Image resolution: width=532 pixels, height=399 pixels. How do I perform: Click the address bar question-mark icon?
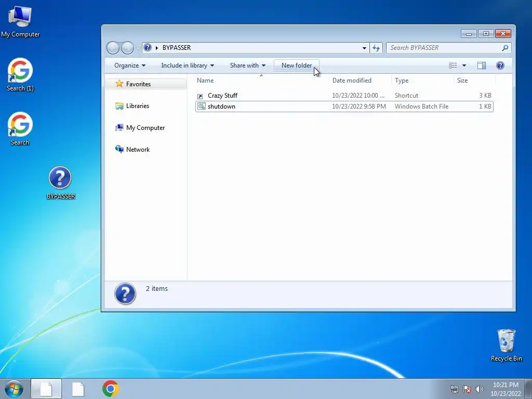point(147,47)
